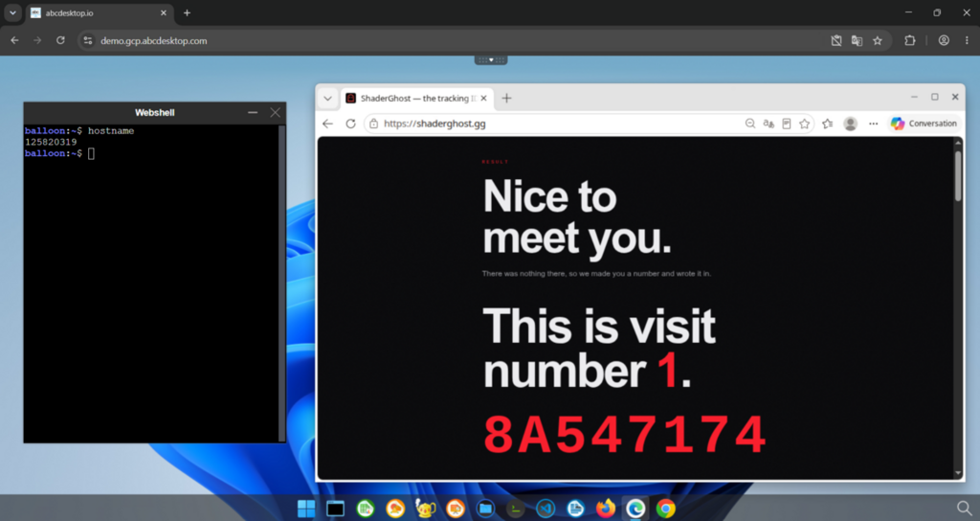Image resolution: width=980 pixels, height=521 pixels.
Task: Click the Webshell terminal scrollbar
Action: pos(281,283)
